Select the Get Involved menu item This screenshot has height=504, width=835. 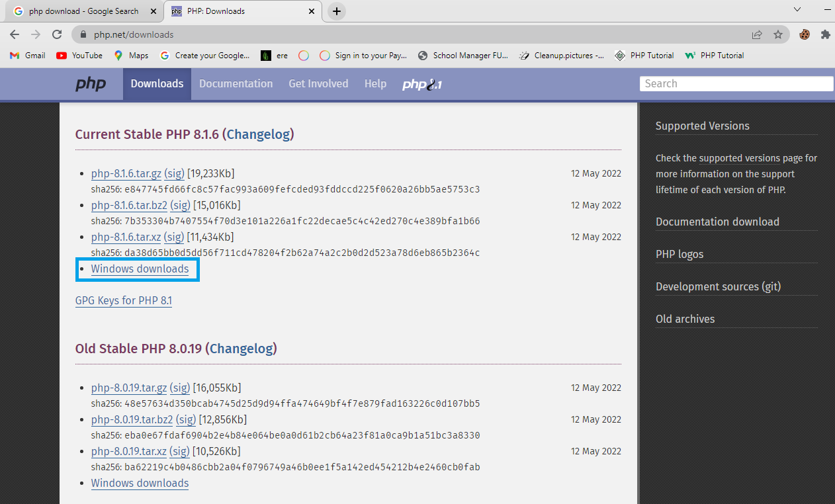click(x=318, y=84)
